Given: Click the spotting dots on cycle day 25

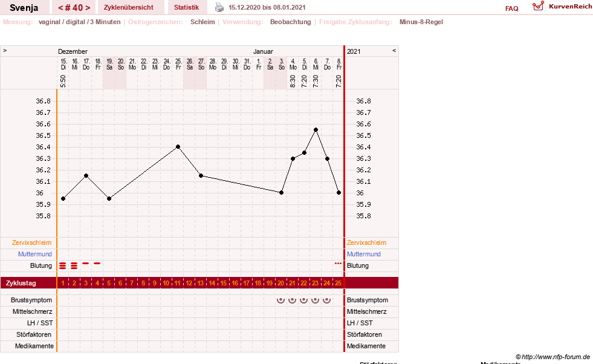Looking at the screenshot, I should tap(338, 263).
